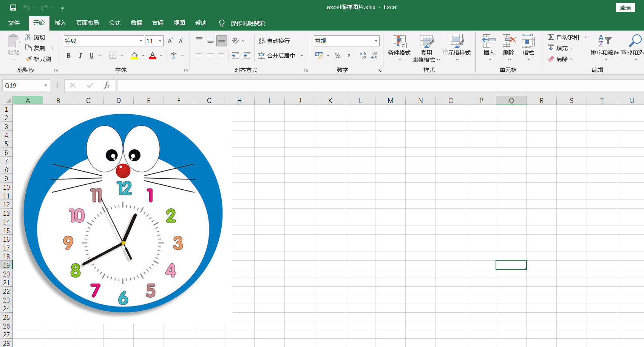Click the Format cells (格式) icon
644x347 pixels.
528,41
